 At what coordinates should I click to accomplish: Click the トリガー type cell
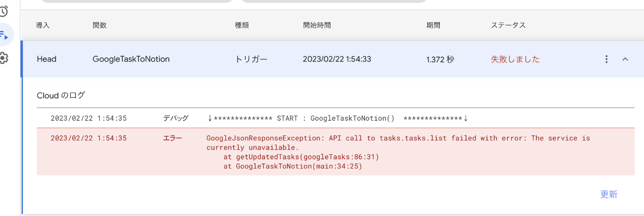point(251,59)
